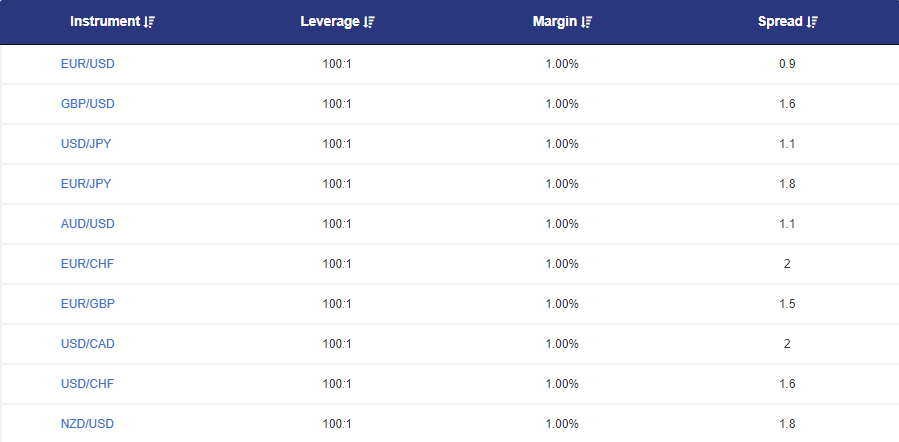Sort by Margin using its sort icon
899x442 pixels.
tap(587, 22)
